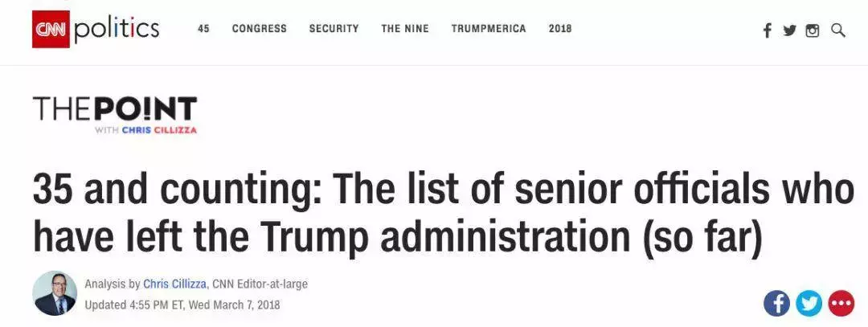Screen dimensions: 868x327
Task: Open THE NINE navigation link
Action: pyautogui.click(x=405, y=29)
